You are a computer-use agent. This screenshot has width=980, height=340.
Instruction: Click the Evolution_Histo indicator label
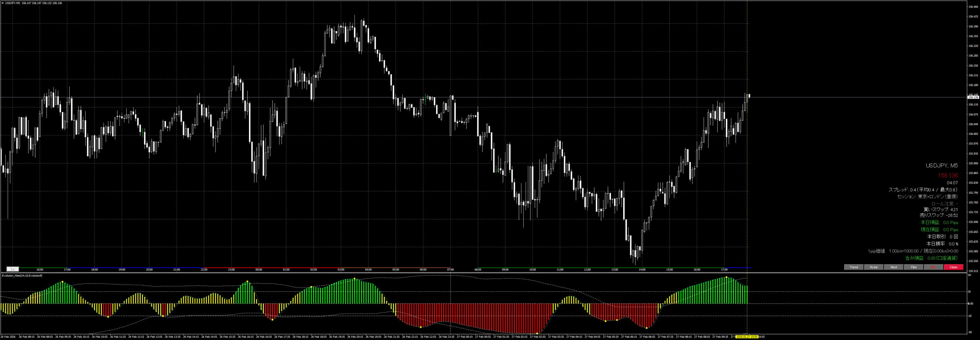pyautogui.click(x=22, y=276)
